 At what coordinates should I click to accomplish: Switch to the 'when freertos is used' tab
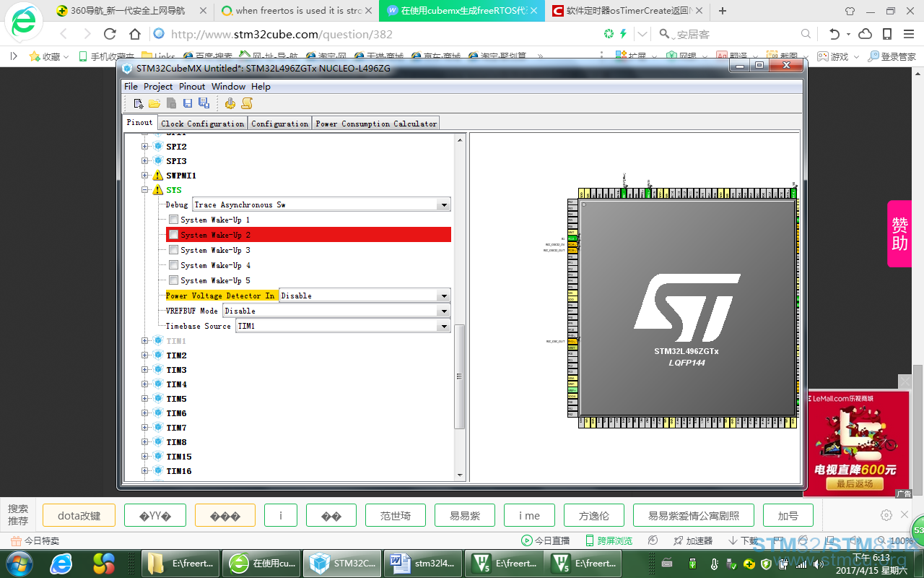[x=296, y=11]
